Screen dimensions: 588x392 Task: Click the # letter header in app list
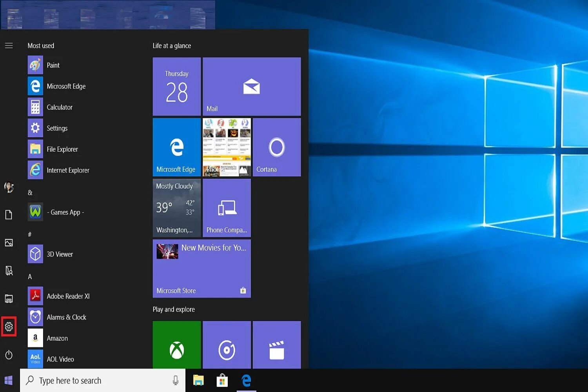(x=30, y=234)
